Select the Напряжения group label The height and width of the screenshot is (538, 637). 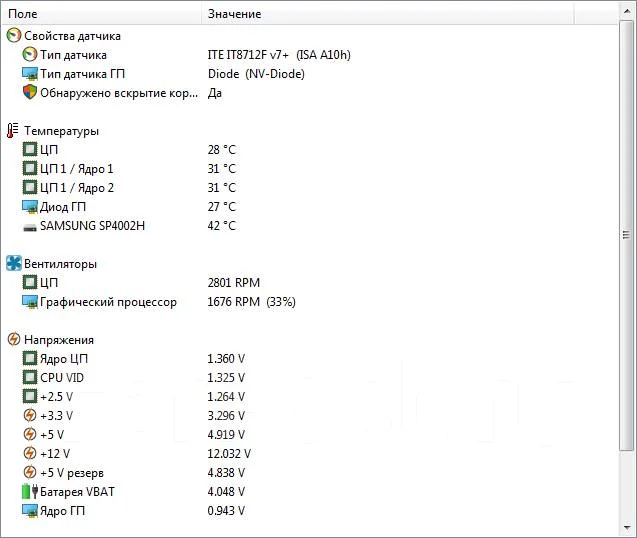coord(59,340)
